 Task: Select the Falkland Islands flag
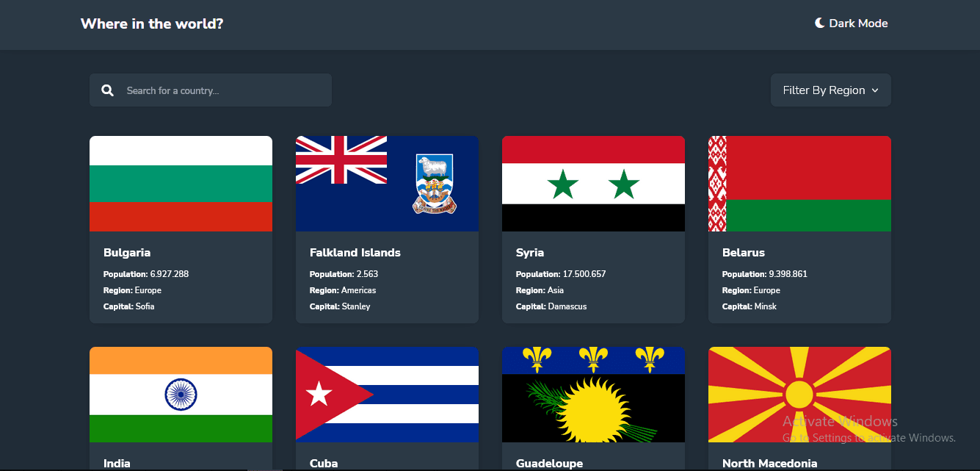point(387,184)
